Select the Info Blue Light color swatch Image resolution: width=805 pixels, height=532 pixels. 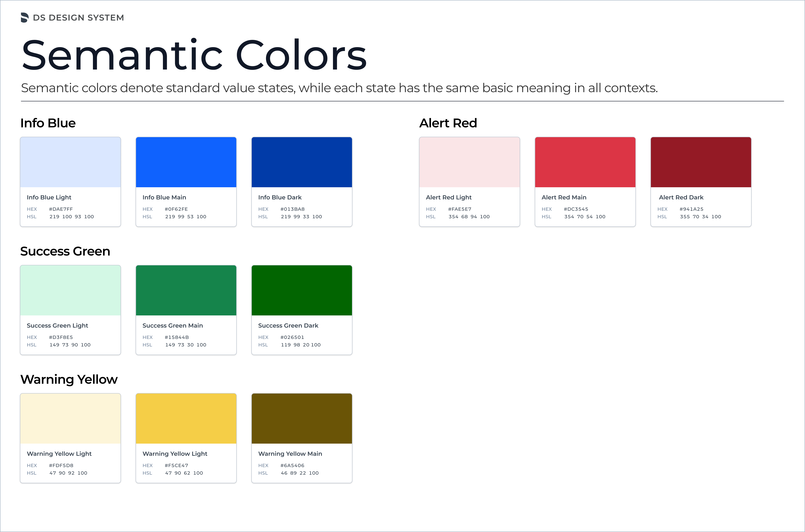point(70,162)
